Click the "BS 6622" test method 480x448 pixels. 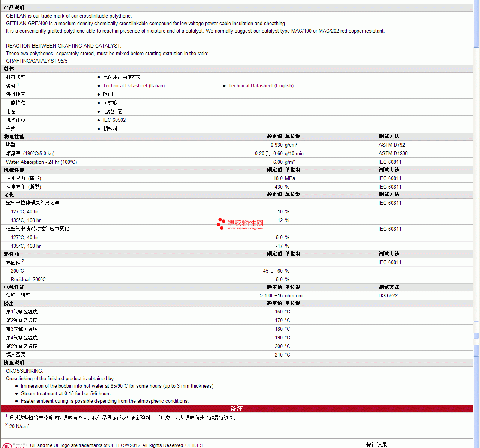388,296
